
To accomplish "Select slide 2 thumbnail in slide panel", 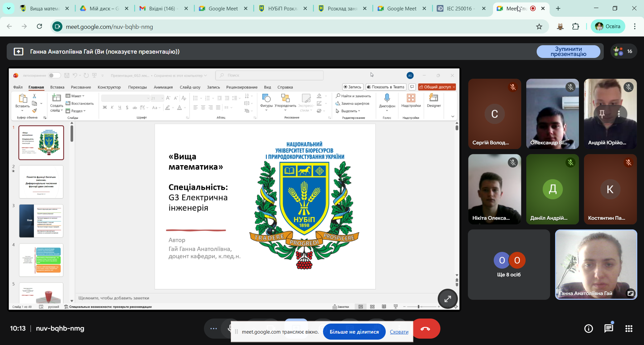I will 41,182.
